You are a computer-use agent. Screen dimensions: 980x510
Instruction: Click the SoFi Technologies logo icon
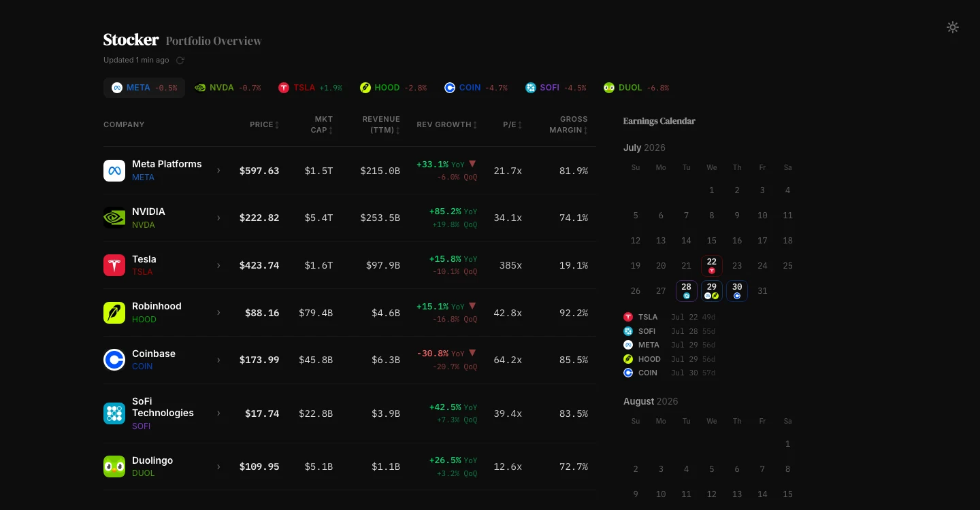tap(114, 413)
